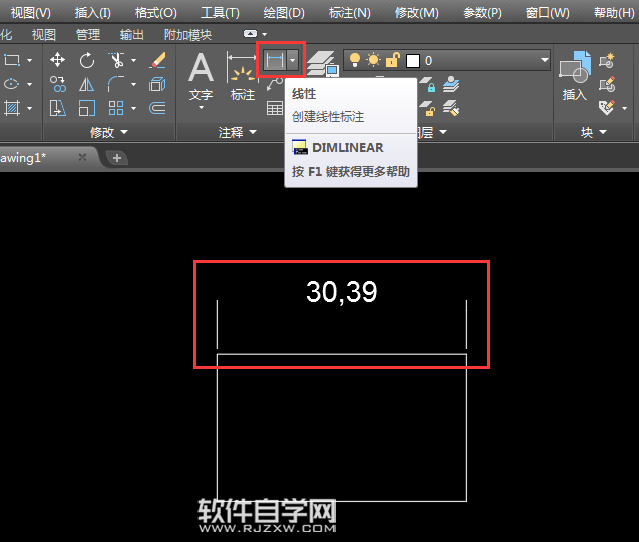Click the Make Current layer icon
The height and width of the screenshot is (542, 639).
451,84
